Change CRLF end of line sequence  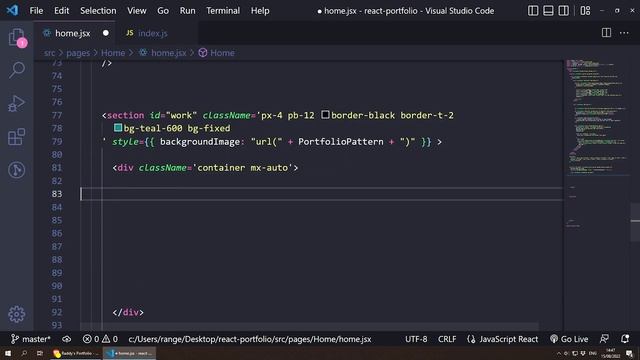coord(447,339)
